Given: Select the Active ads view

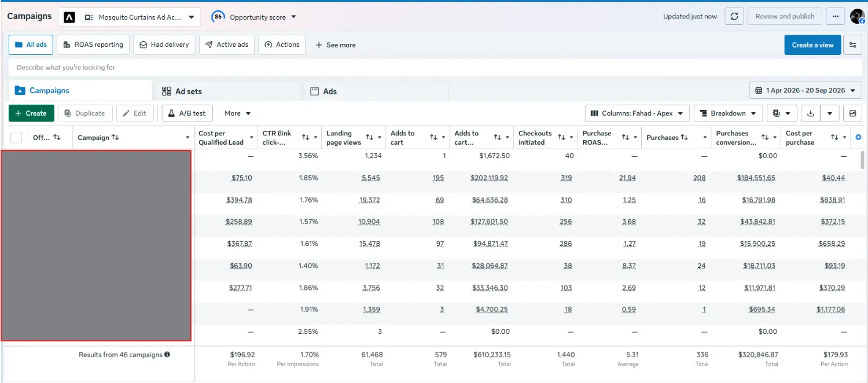Looking at the screenshot, I should click(x=227, y=45).
